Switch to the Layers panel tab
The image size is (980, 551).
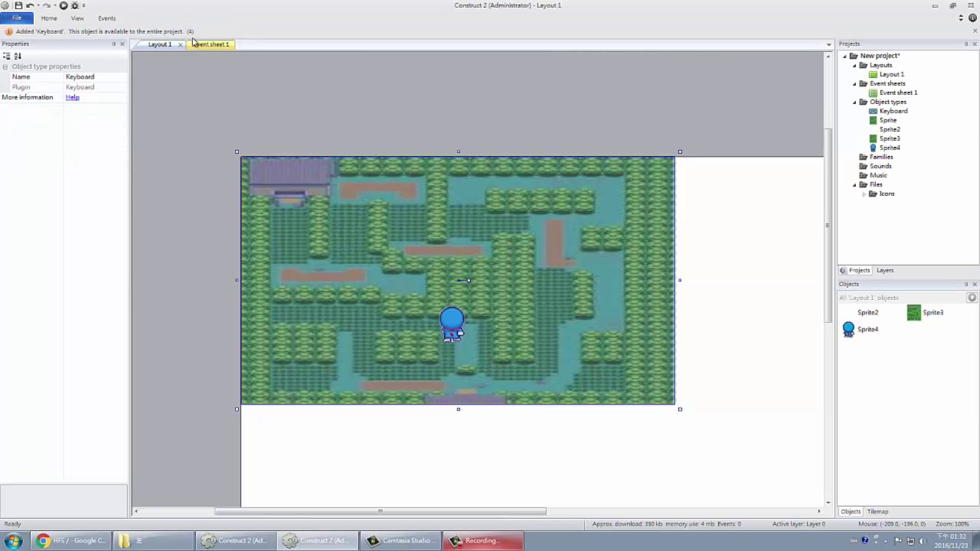pyautogui.click(x=885, y=270)
